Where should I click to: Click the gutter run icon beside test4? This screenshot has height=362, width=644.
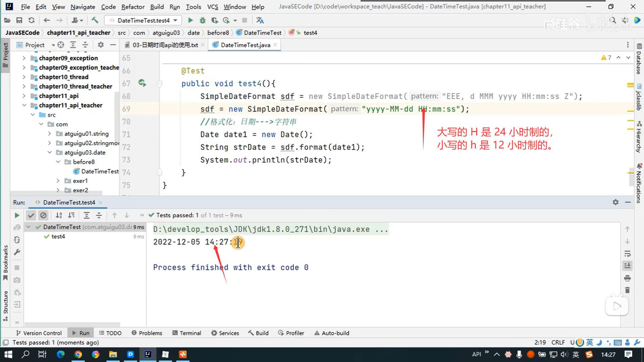[x=142, y=83]
